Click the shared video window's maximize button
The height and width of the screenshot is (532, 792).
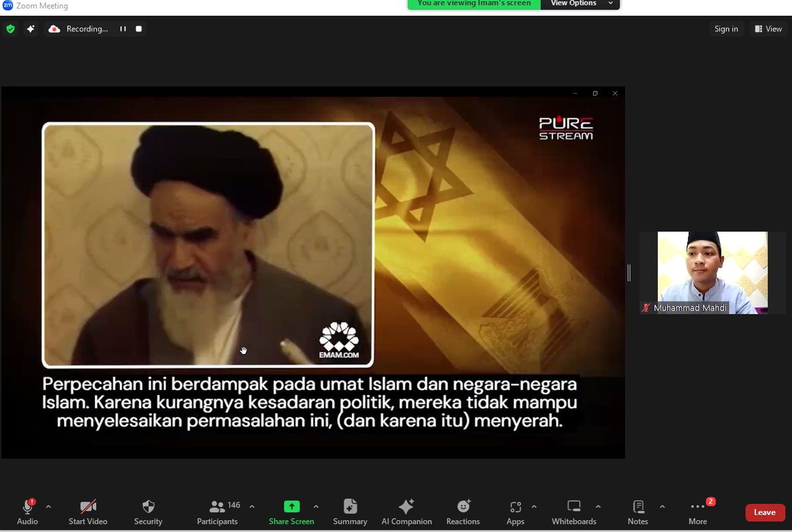coord(595,94)
